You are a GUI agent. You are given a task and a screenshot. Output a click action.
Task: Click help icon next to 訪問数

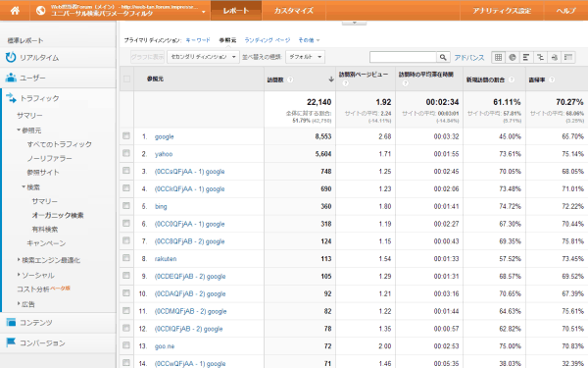[x=290, y=79]
